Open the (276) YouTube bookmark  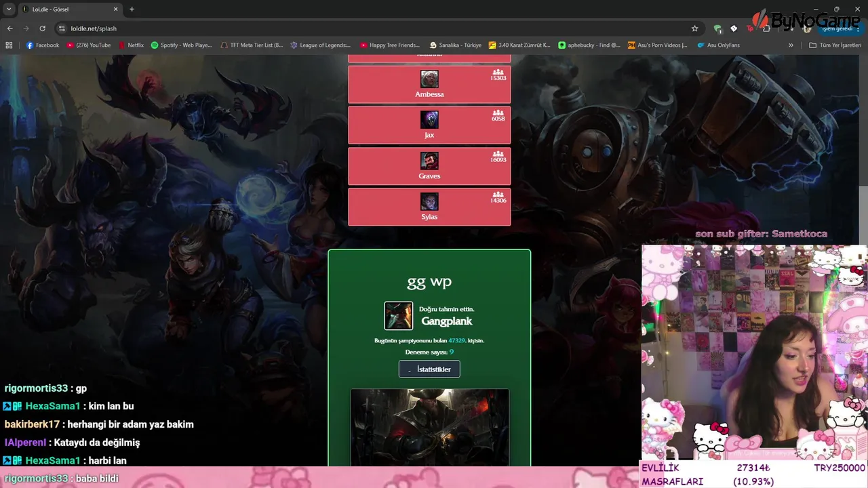[x=88, y=45]
